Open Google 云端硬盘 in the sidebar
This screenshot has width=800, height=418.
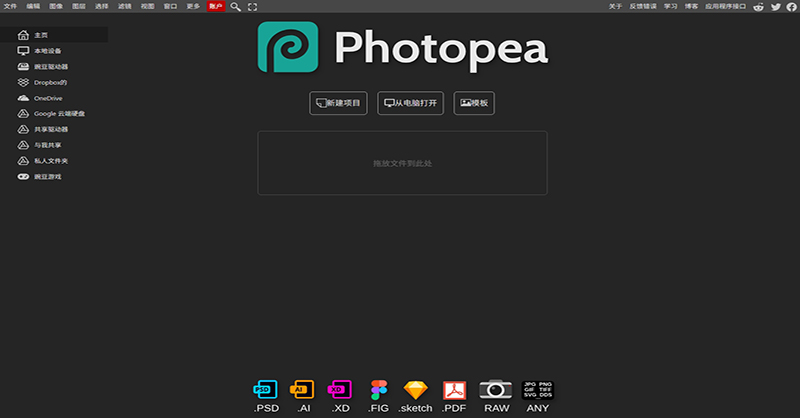[54, 113]
